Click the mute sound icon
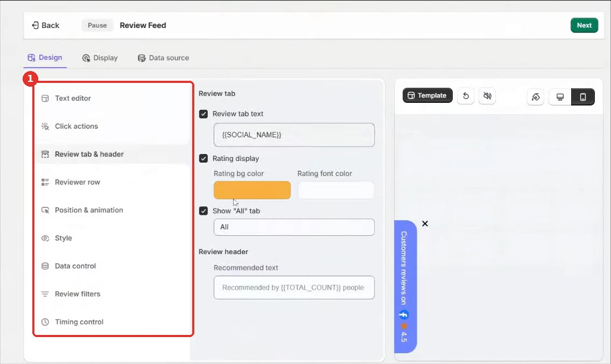The height and width of the screenshot is (364, 611). click(x=488, y=96)
